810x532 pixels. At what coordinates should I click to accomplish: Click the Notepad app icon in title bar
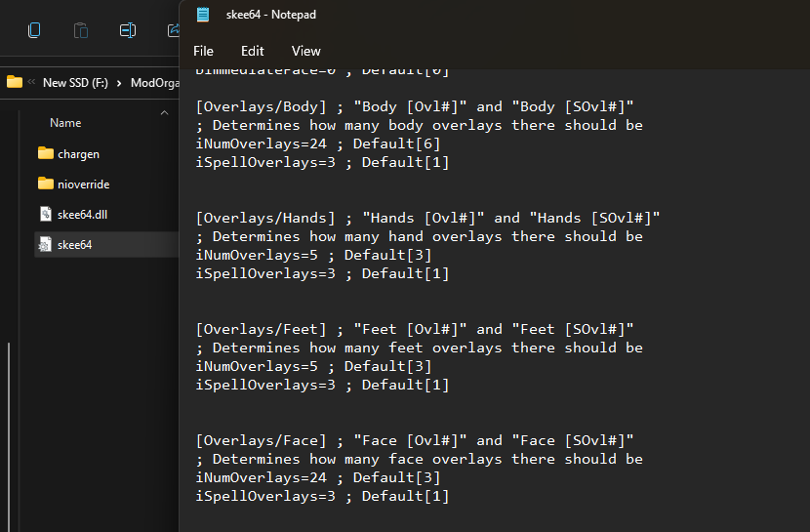tap(203, 15)
